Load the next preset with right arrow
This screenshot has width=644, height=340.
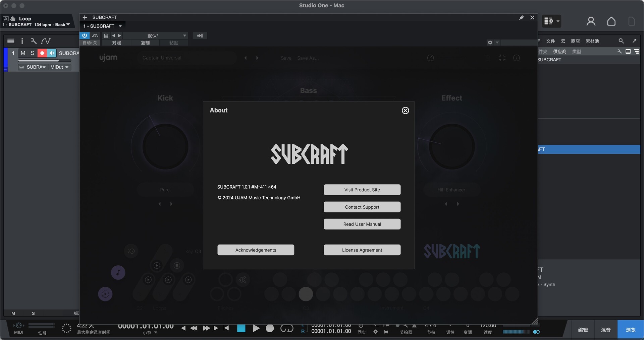119,36
